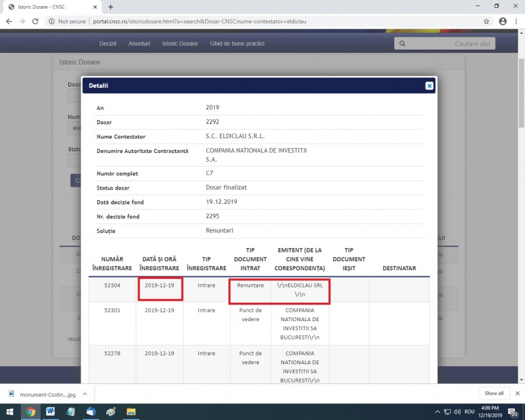Open Word from the taskbar
Screen dimensions: 525x420
[x=50, y=411]
